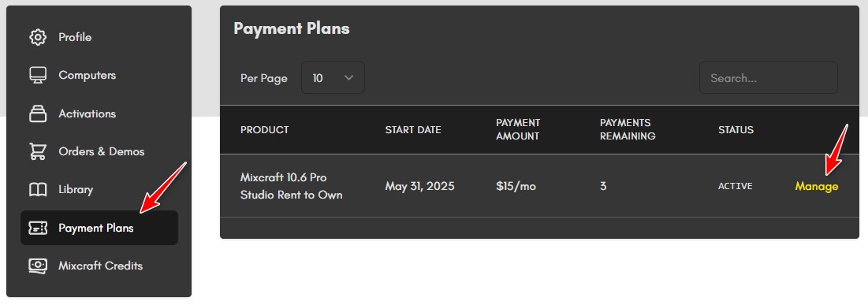Click the Manage link for Mixcraft plan
The image size is (868, 305).
click(x=817, y=187)
